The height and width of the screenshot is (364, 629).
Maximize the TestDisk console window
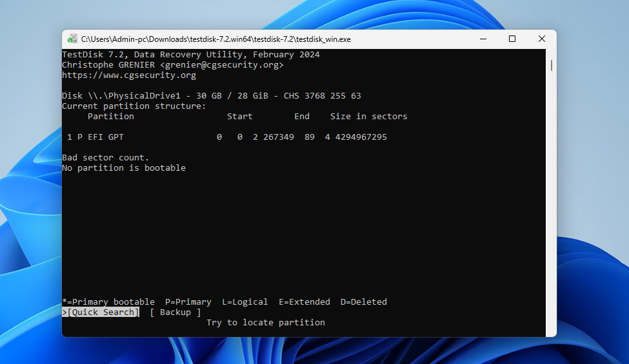(512, 39)
